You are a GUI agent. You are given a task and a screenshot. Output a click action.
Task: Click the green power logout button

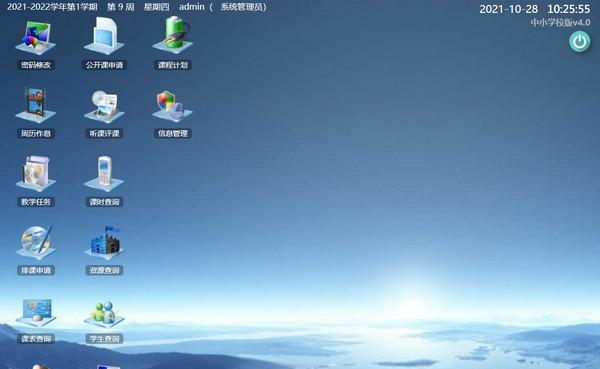coord(579,42)
